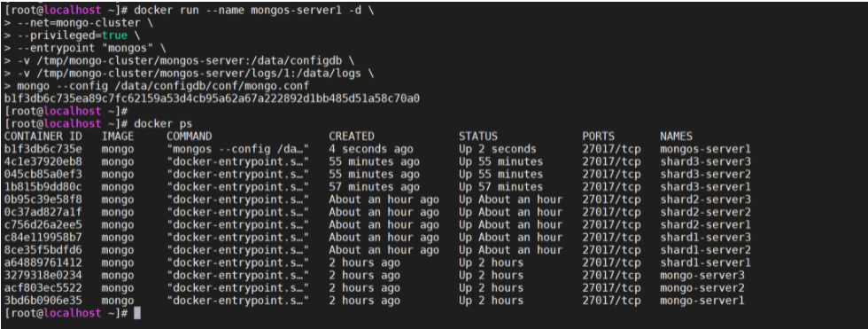This screenshot has height=329, width=868.
Task: Select the mongo-server3 container name
Action: click(701, 275)
